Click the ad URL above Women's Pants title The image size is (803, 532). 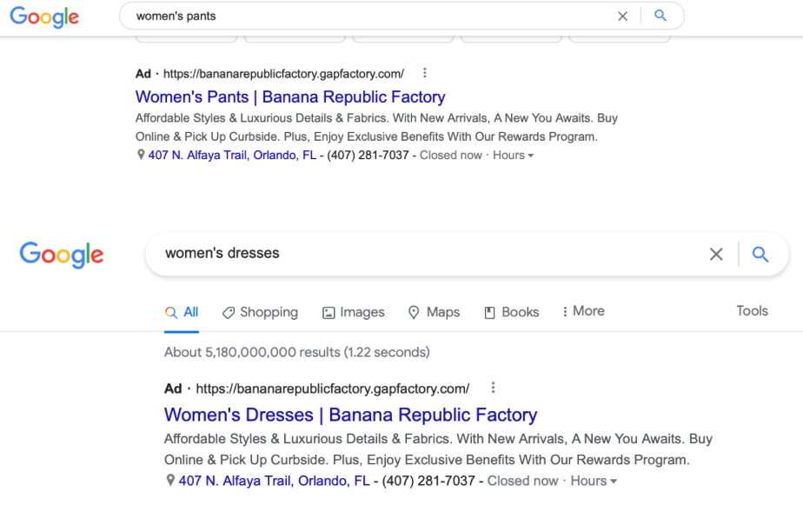click(283, 74)
